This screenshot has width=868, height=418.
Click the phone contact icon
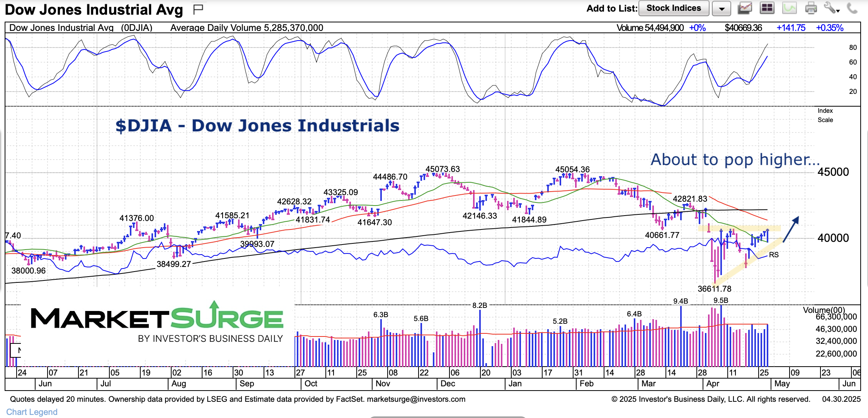point(853,8)
